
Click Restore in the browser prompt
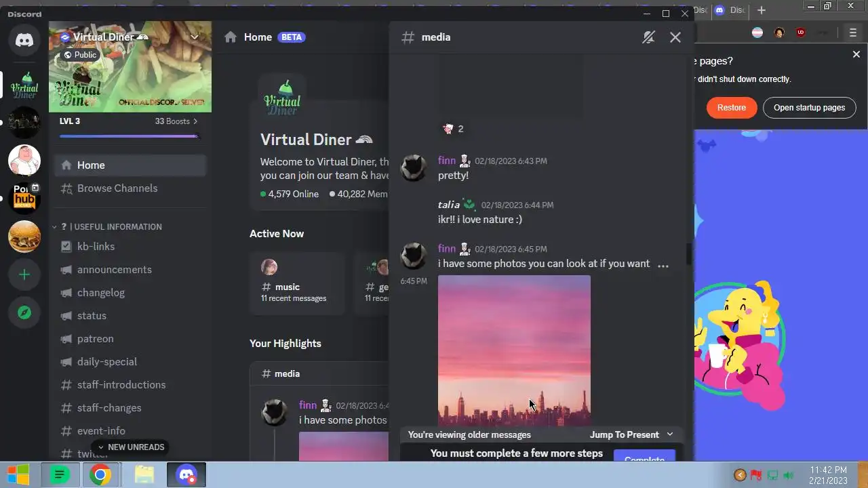point(732,108)
